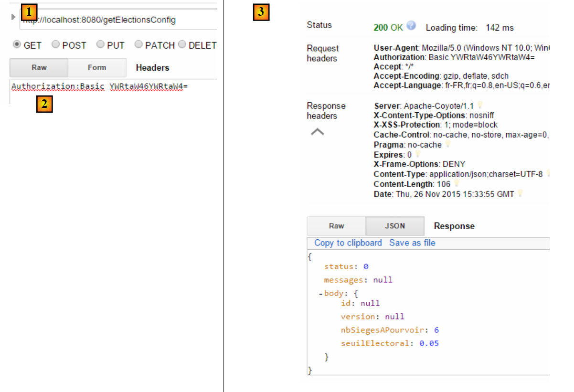
Task: Collapse the response headers chevron
Action: pyautogui.click(x=318, y=132)
